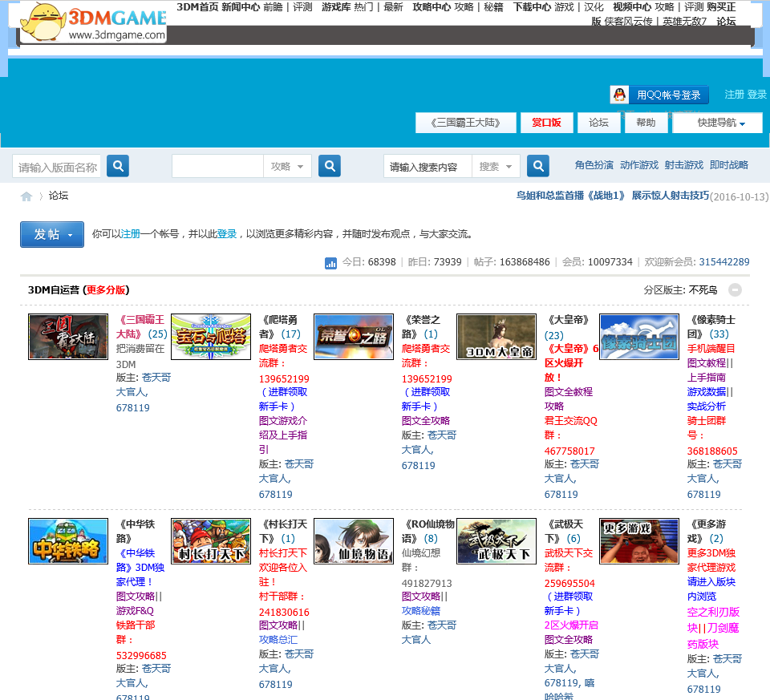The height and width of the screenshot is (700, 770).
Task: Click 3DM首页 in top menu
Action: pyautogui.click(x=197, y=7)
